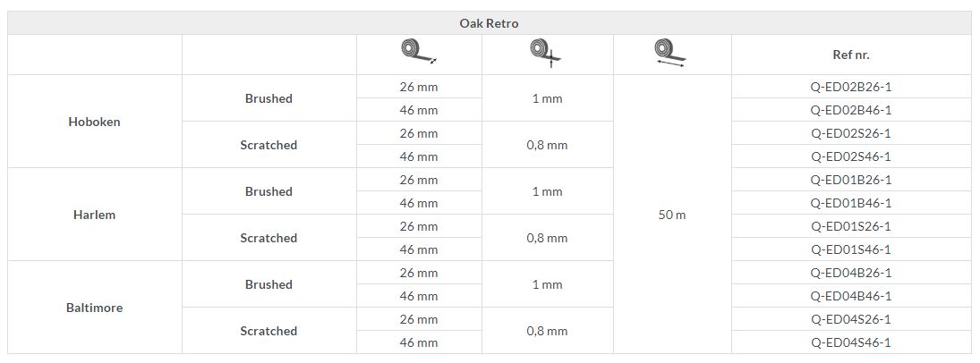Click the tape roll width icon
Screen dimensions: 980x363
pos(419,53)
